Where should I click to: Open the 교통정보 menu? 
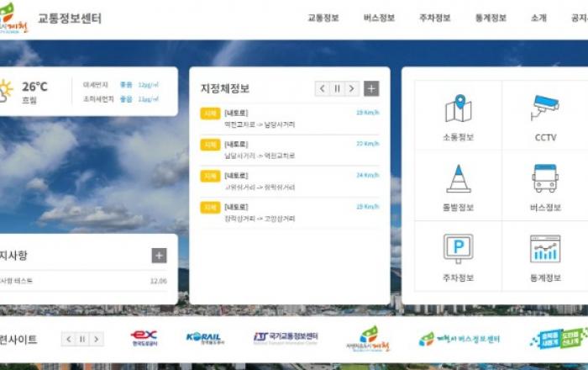(323, 18)
